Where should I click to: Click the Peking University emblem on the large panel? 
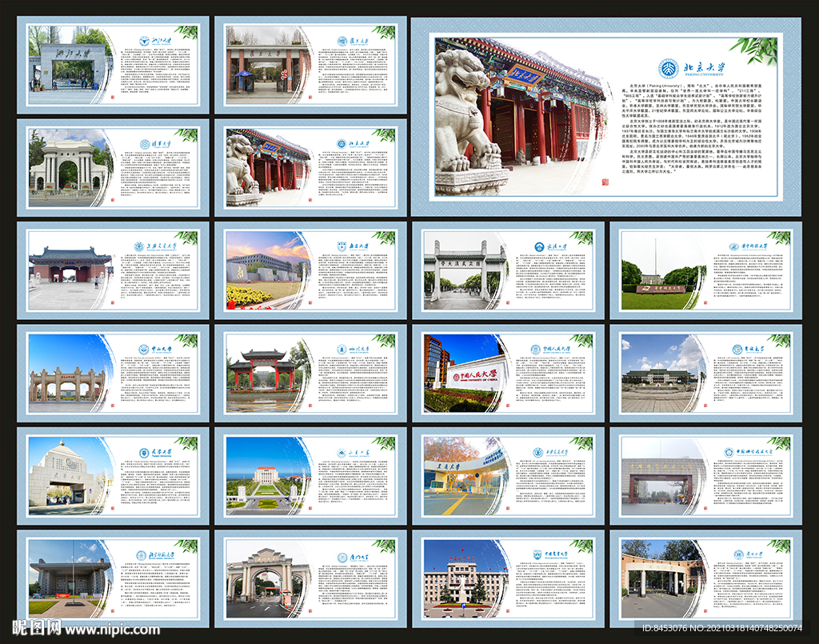pos(668,69)
